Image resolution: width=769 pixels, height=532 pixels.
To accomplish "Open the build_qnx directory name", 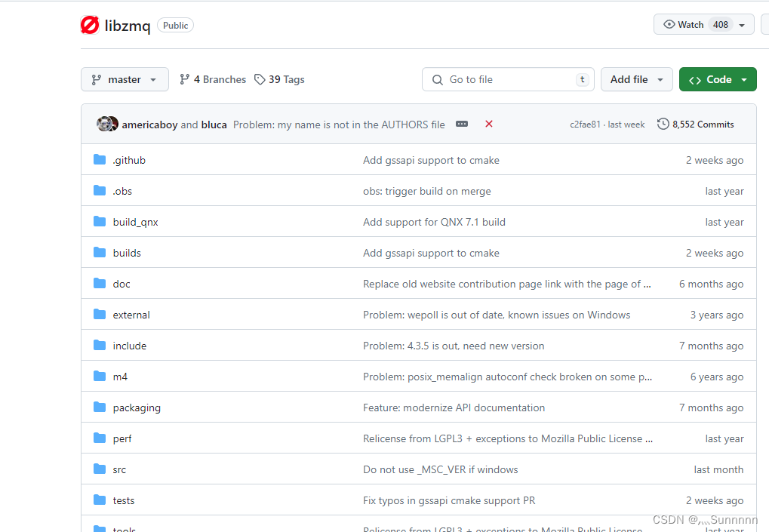I will point(135,222).
